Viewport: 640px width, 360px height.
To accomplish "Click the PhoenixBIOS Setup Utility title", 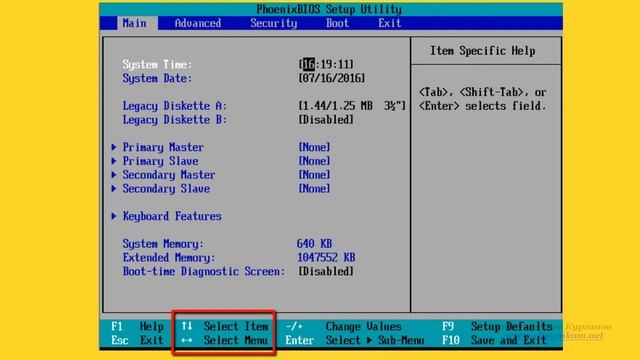I will 329,9.
